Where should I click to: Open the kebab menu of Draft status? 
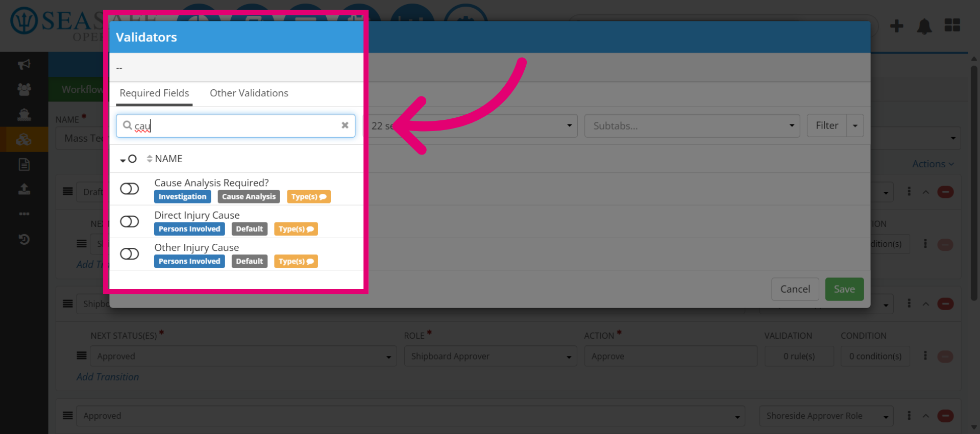[x=909, y=191]
